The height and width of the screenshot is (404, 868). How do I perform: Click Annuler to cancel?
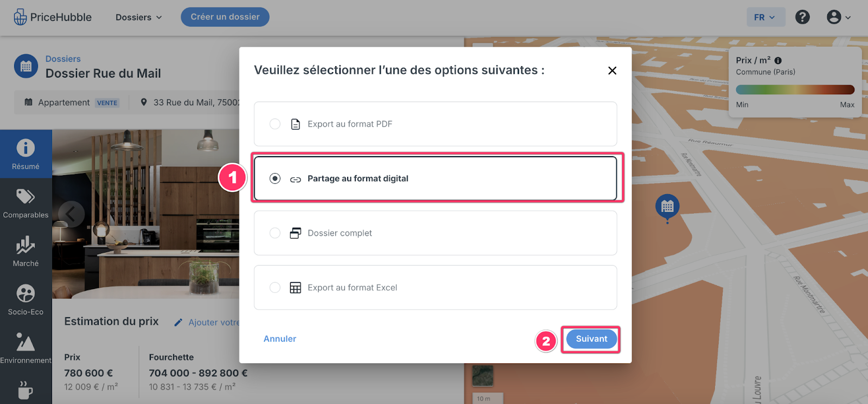(x=280, y=339)
